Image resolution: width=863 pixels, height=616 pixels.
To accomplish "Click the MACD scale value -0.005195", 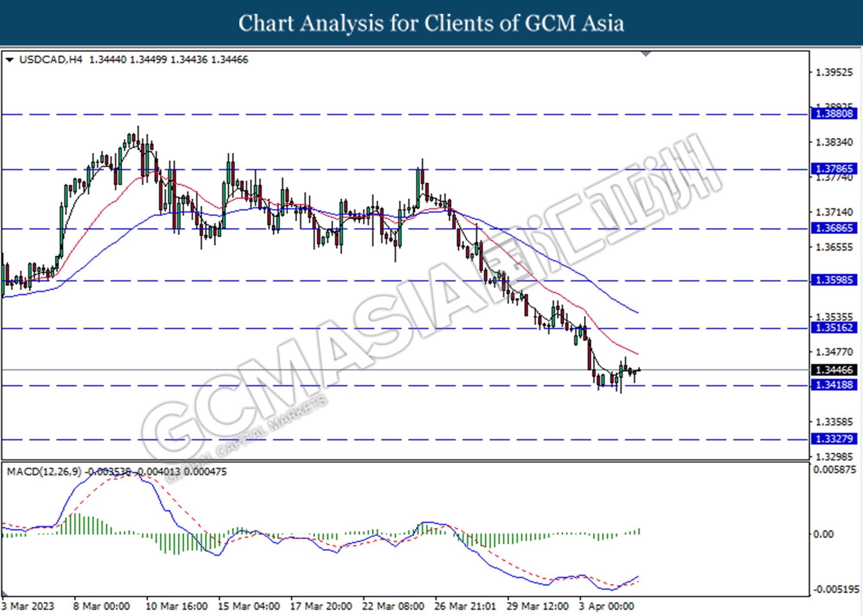I will point(836,589).
